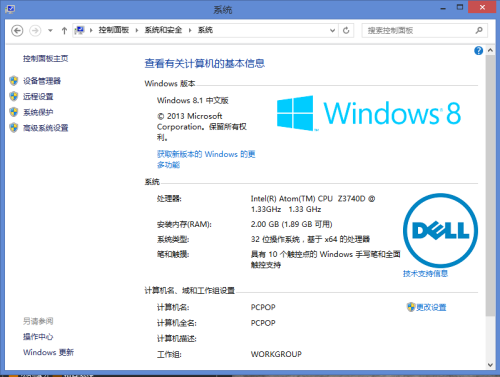This screenshot has width=500, height=377.
Task: Expand the arrow before 控制面板 breadcrumb
Action: pyautogui.click(x=91, y=30)
